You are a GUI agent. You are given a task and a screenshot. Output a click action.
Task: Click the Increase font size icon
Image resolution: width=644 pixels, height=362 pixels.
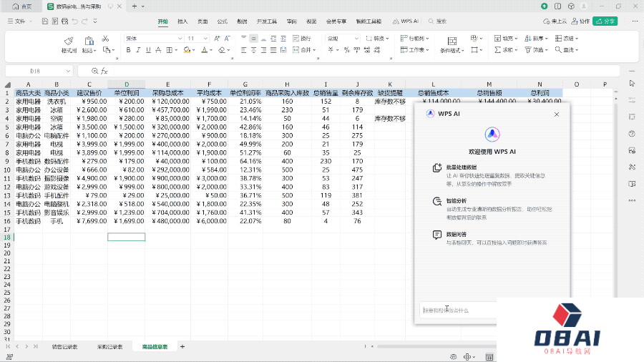[x=218, y=38]
